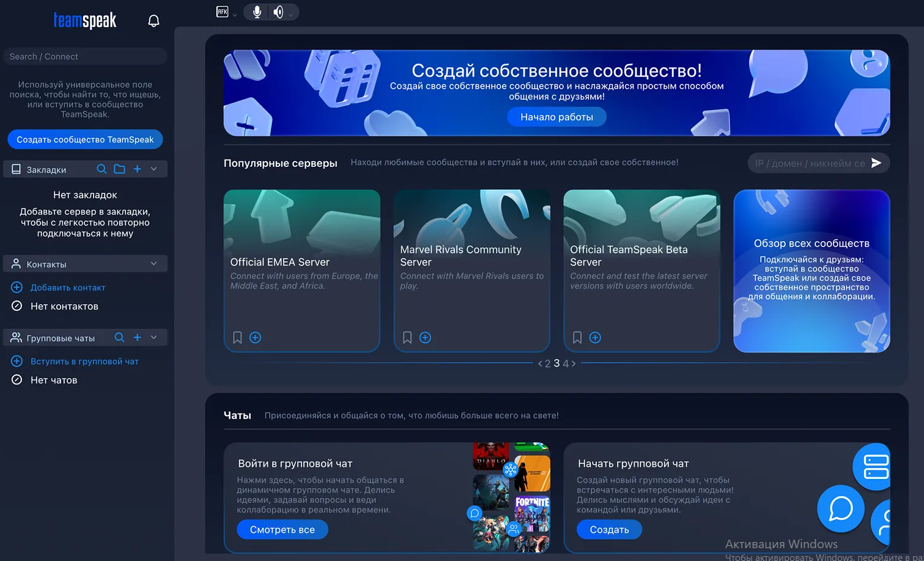
Task: Focus the Search / Connect field
Action: pyautogui.click(x=85, y=56)
